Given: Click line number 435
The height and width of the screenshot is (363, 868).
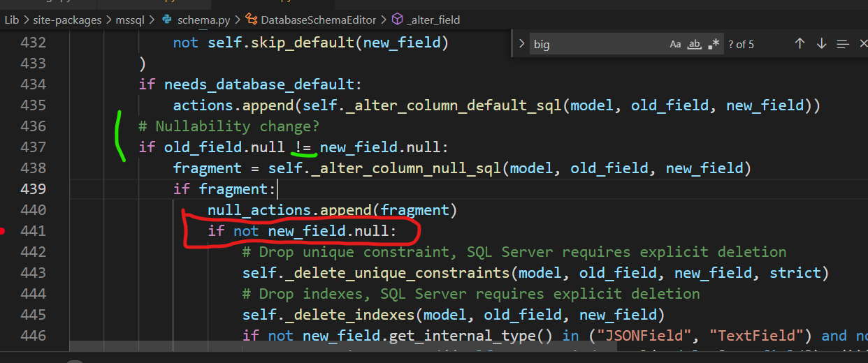Looking at the screenshot, I should [x=33, y=105].
